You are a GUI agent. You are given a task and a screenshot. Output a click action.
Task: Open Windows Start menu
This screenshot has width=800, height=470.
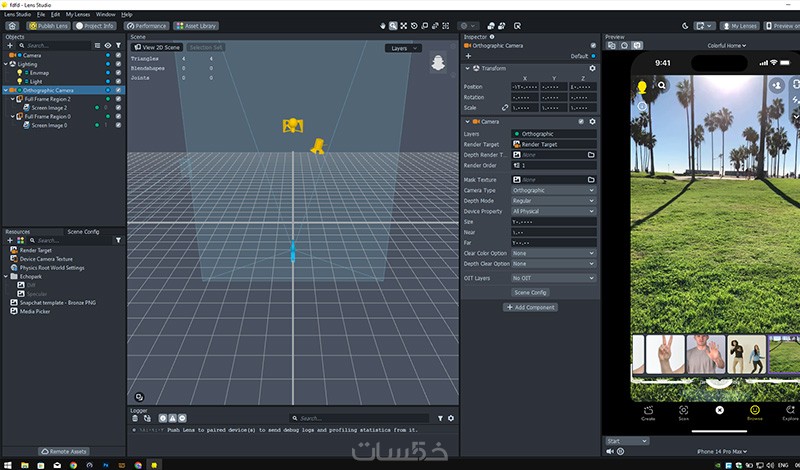8,465
